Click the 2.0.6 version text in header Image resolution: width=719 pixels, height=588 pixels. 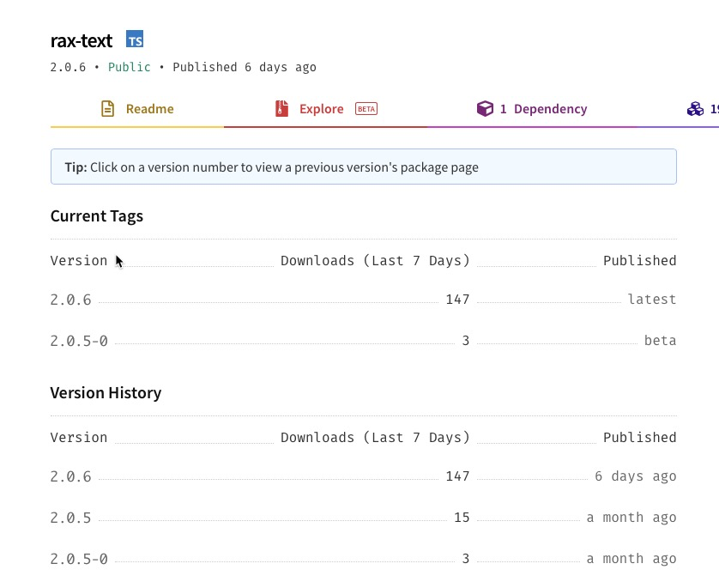[68, 67]
